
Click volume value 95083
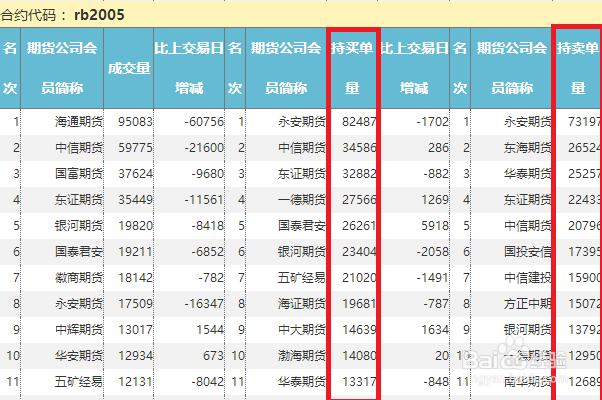[x=136, y=122]
